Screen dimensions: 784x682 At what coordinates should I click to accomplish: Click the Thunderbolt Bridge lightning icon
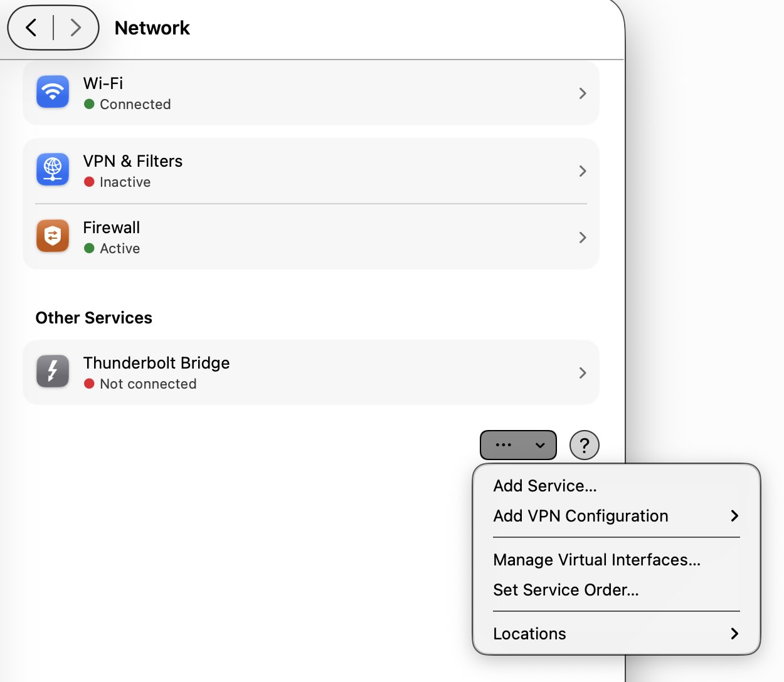(53, 372)
